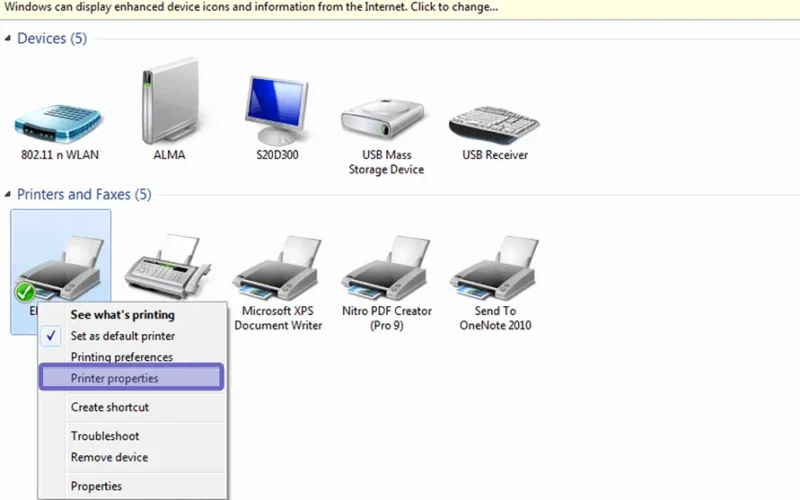
Task: Click the ALMA label text
Action: pyautogui.click(x=169, y=155)
